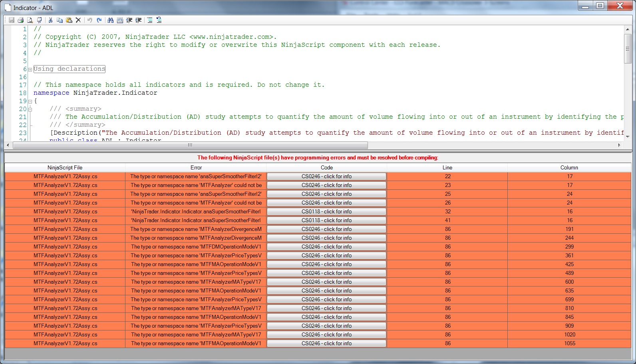Click the Save toolbar icon

pos(12,20)
